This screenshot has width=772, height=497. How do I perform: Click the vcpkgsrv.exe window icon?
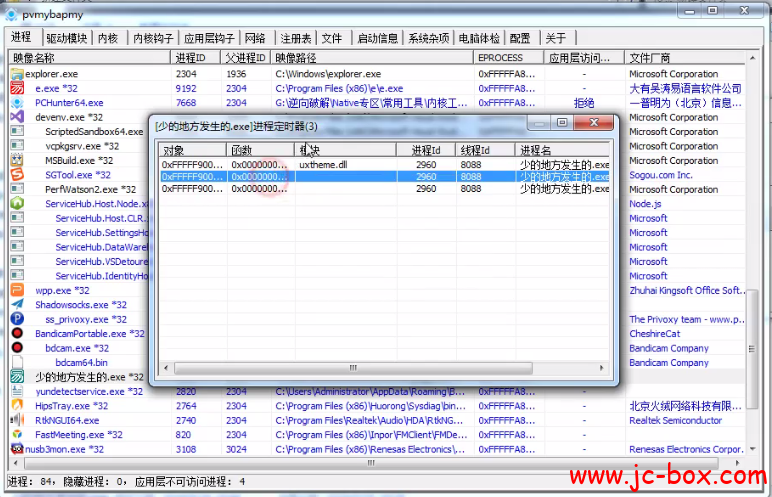coord(17,146)
